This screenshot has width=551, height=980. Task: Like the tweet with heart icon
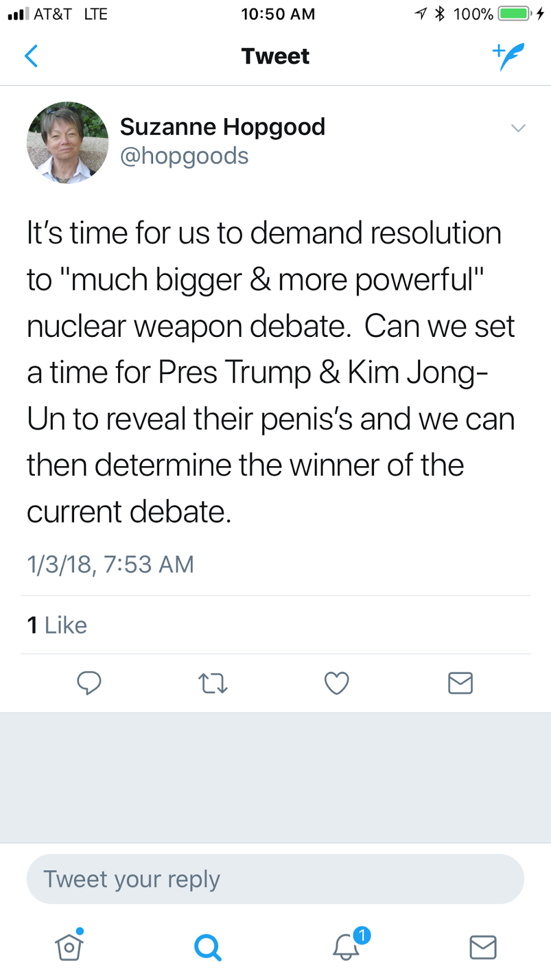coord(336,683)
